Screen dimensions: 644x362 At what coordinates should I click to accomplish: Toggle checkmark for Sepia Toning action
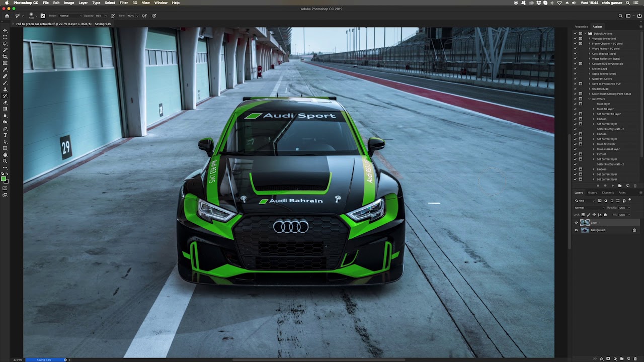tap(575, 74)
